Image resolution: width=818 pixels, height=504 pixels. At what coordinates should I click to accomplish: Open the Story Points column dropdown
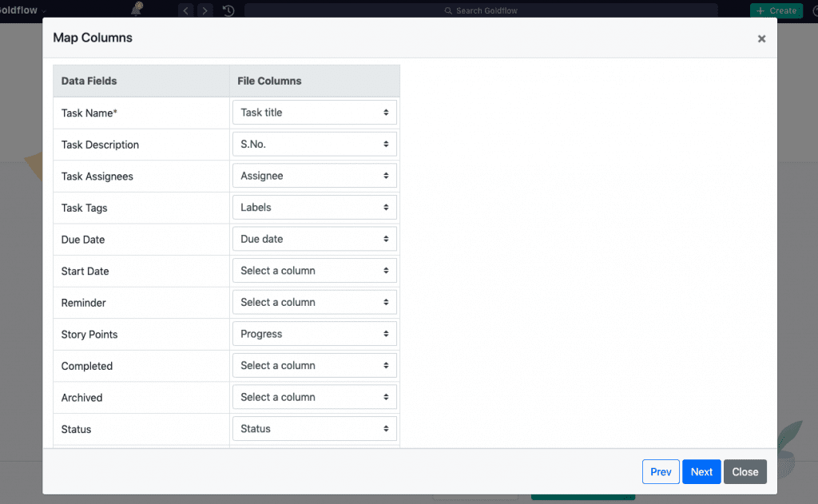(315, 334)
